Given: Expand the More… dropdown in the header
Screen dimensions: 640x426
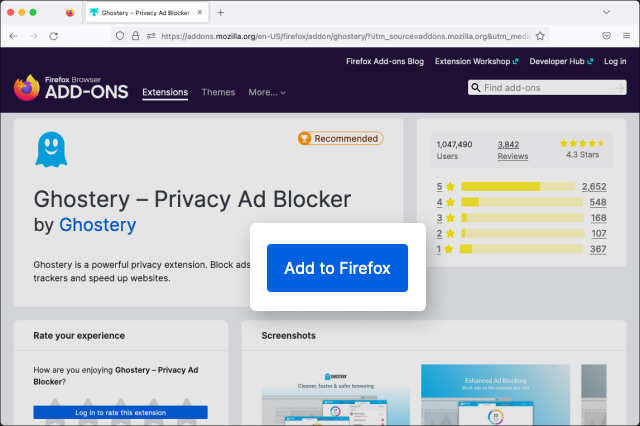Looking at the screenshot, I should point(267,93).
